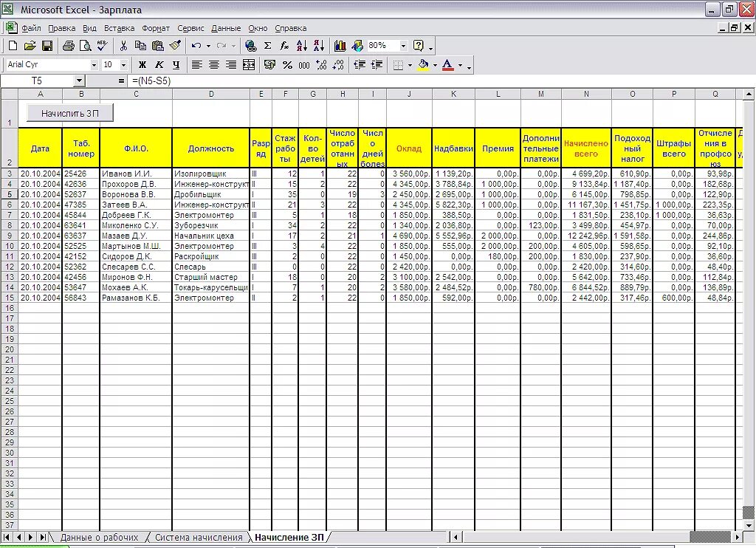This screenshot has height=548, width=756.
Task: Click the Copy icon
Action: (x=140, y=46)
